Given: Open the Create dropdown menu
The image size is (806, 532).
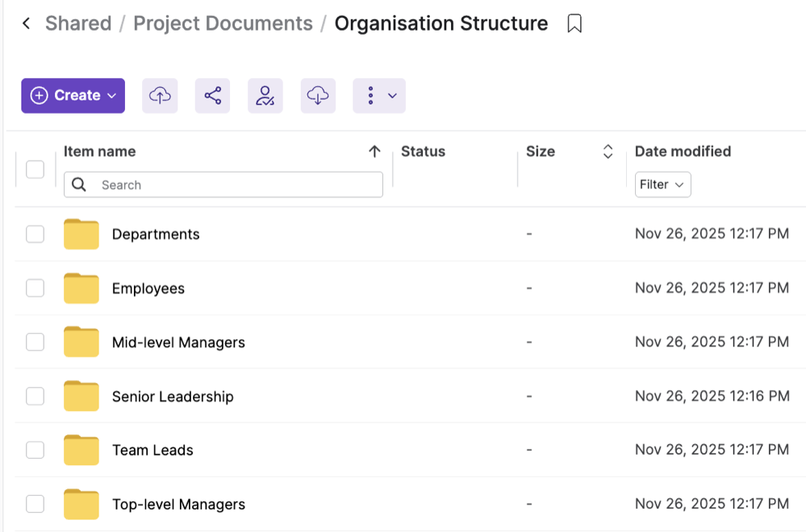Looking at the screenshot, I should 73,96.
